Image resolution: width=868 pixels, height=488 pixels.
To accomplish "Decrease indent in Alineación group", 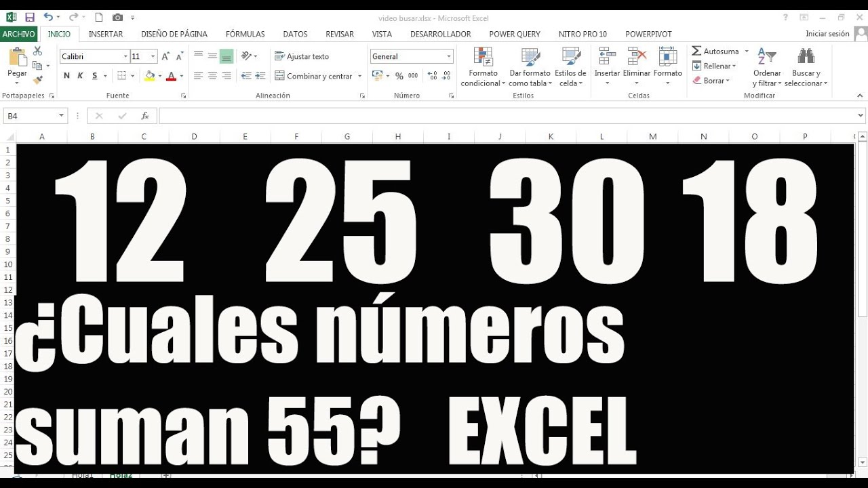I will tap(246, 76).
